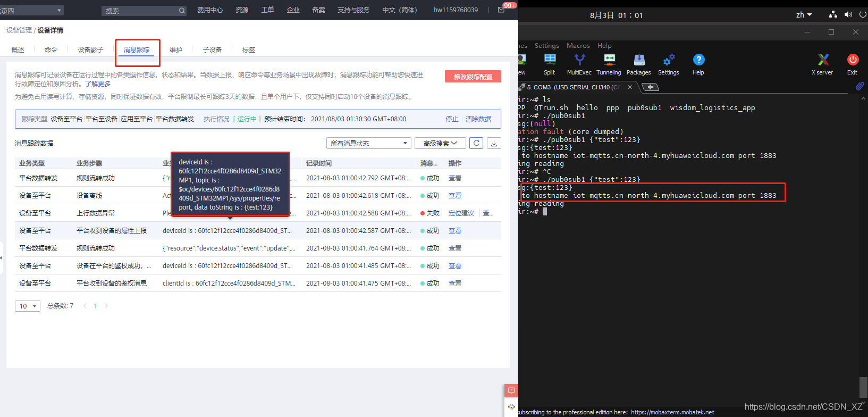Viewport: 868px width, 417px height.
Task: Click the 上行数据异常 table cell
Action: pos(96,213)
